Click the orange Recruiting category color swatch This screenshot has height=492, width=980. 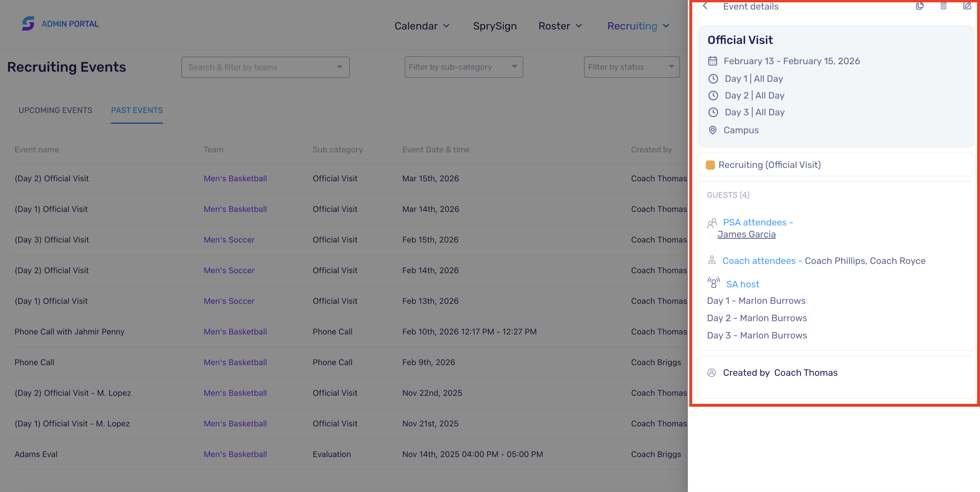710,165
